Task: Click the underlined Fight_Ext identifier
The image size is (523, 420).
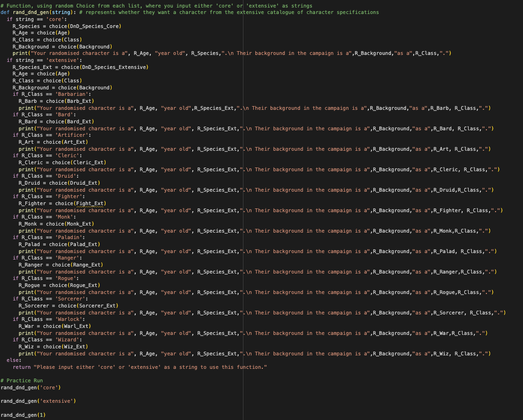Action: [89, 204]
